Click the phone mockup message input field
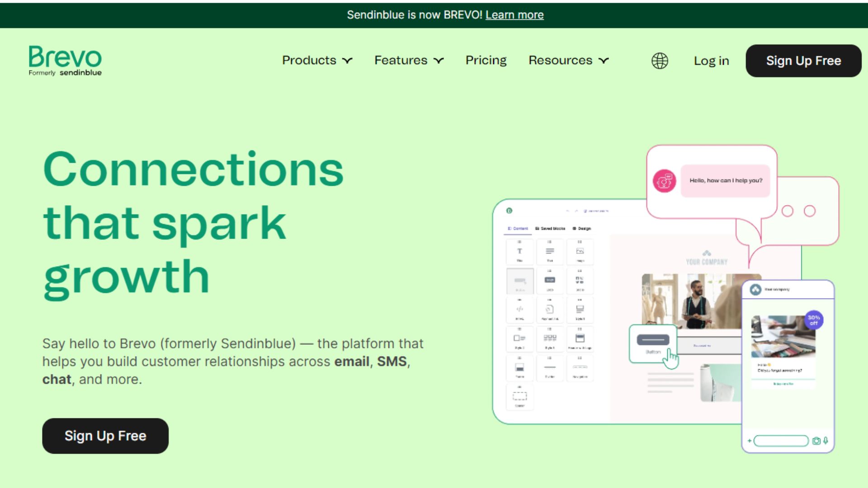 781,441
